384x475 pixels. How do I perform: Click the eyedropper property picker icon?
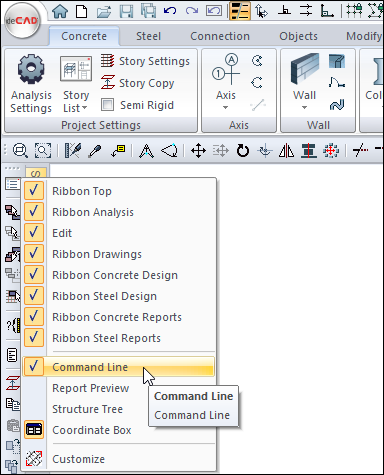(95, 151)
